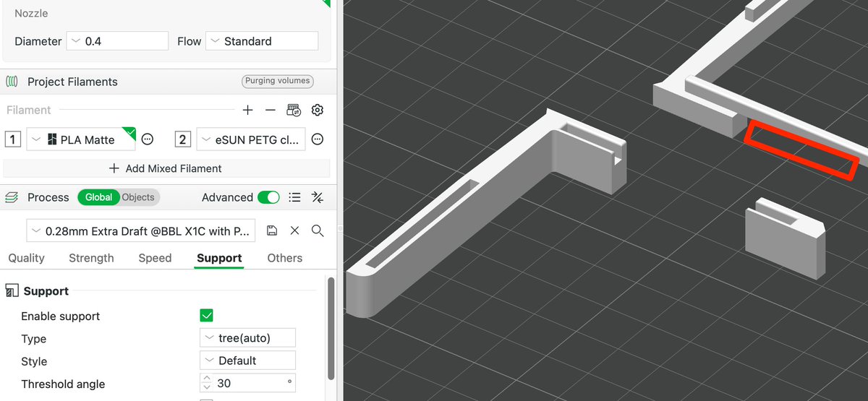Open the support Type tree(auto) dropdown
The height and width of the screenshot is (401, 868).
(x=247, y=337)
